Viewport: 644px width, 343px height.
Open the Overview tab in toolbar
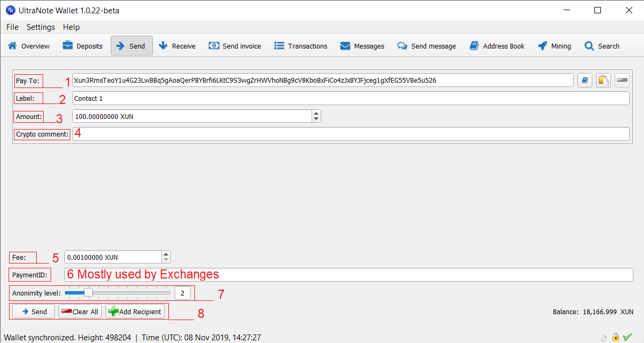click(29, 46)
